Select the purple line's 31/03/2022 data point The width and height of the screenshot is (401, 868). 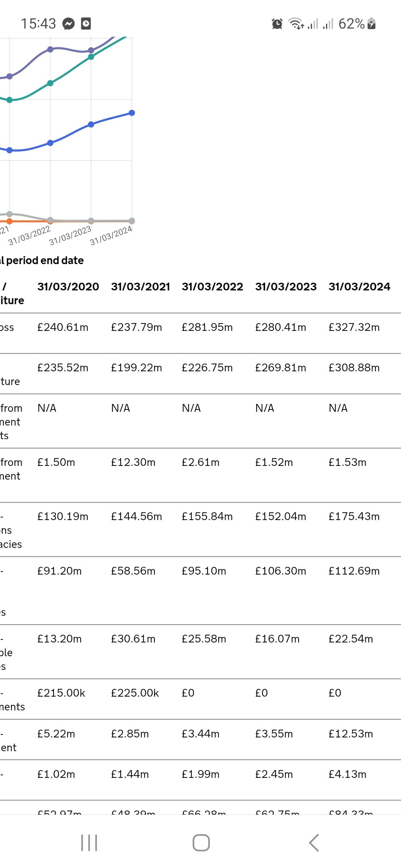pos(50,49)
